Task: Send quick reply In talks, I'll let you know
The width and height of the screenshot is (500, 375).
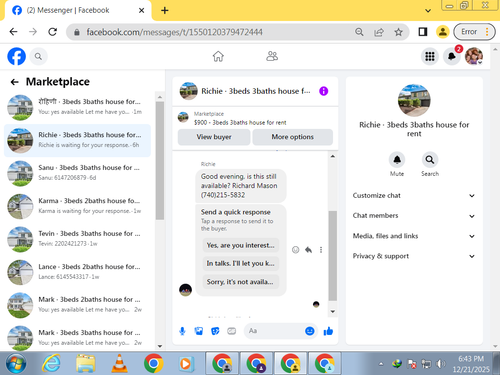Action: (x=241, y=263)
